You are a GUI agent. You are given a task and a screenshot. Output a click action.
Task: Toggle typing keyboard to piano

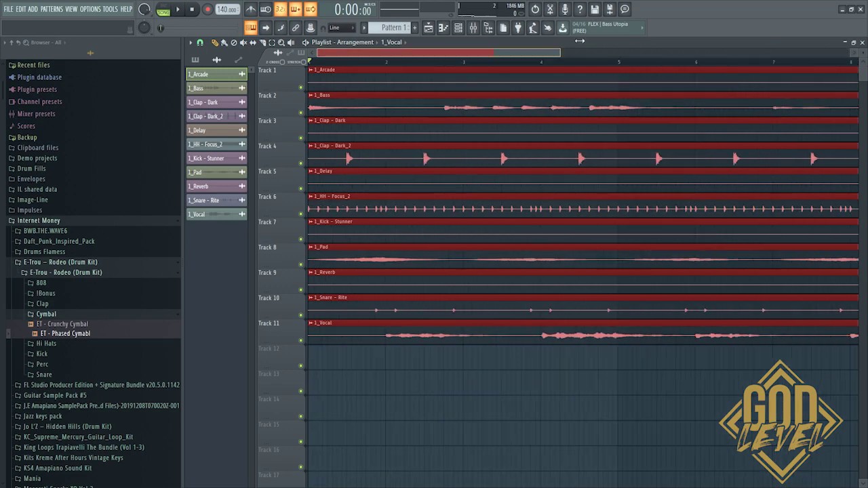251,28
